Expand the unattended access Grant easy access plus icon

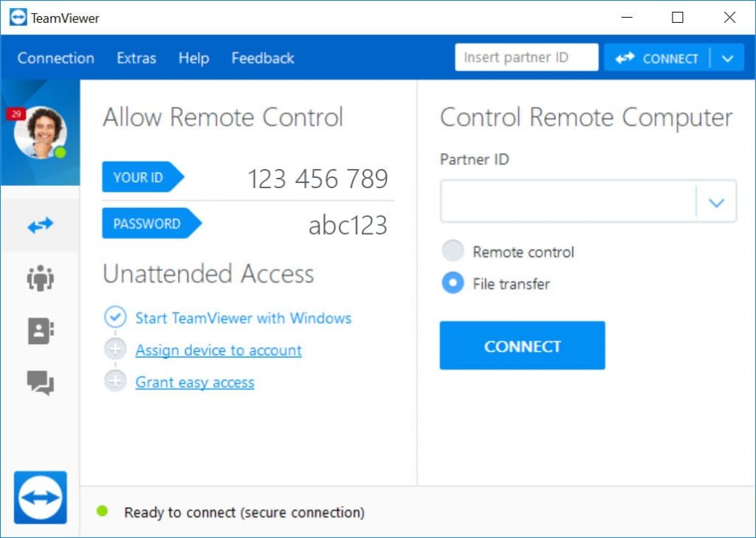click(x=116, y=382)
